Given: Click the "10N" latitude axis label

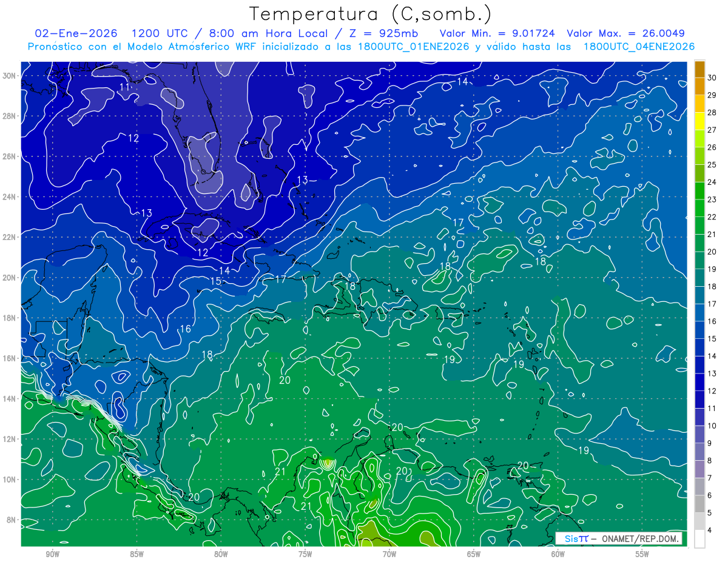Looking at the screenshot, I should coord(10,480).
